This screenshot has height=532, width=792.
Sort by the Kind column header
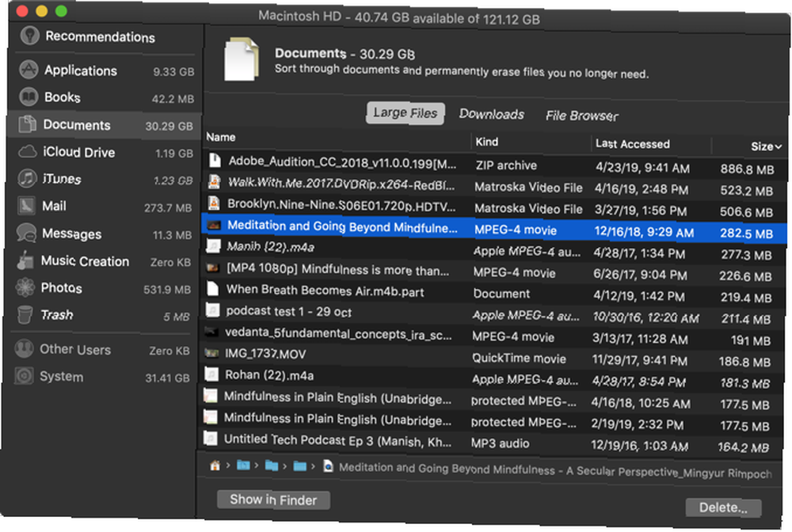486,142
